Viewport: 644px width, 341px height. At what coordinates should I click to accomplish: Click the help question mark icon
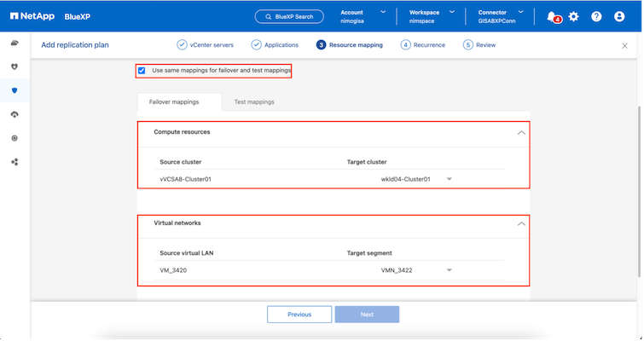596,16
